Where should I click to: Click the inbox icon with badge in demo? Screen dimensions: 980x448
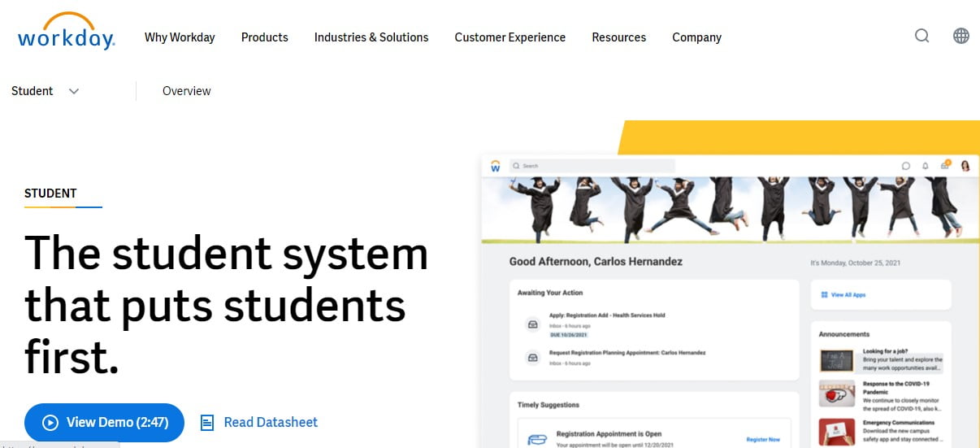click(945, 165)
